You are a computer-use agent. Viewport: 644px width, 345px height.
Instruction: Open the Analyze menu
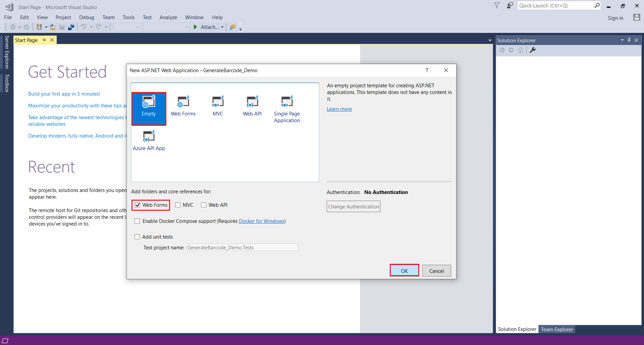point(168,17)
